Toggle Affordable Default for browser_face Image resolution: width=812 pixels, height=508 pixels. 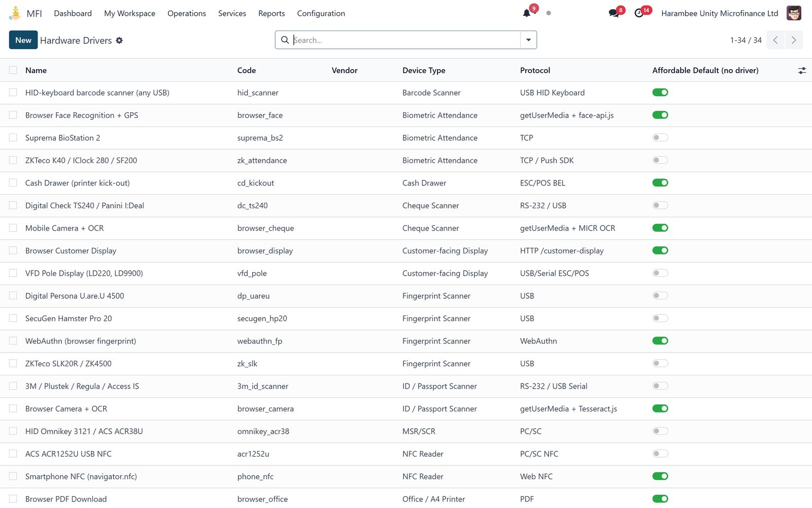(x=660, y=115)
